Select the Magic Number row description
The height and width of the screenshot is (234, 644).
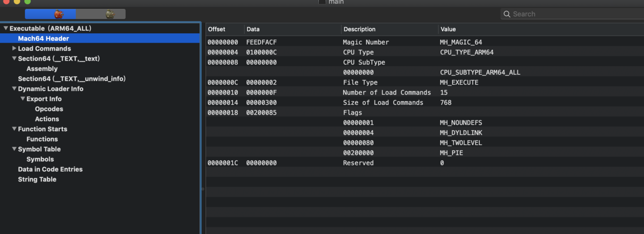coord(366,42)
